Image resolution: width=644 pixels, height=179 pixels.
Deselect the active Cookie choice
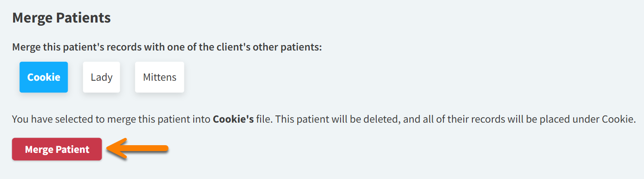(43, 77)
